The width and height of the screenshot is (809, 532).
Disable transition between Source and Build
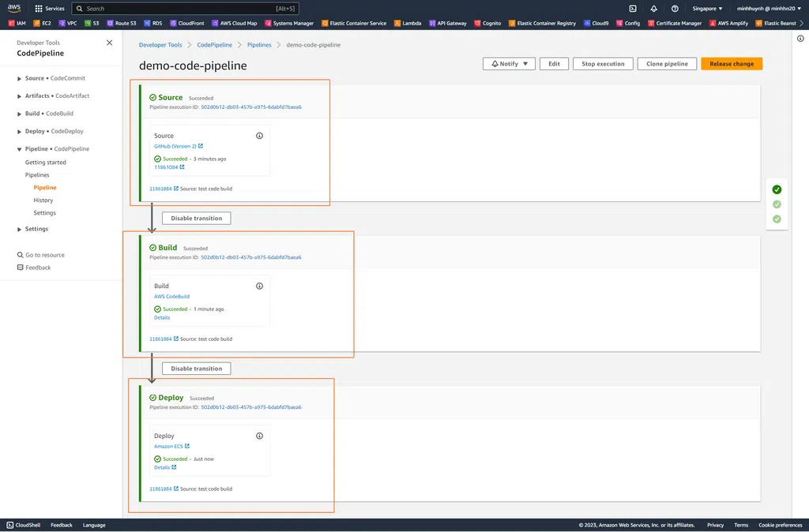(197, 219)
